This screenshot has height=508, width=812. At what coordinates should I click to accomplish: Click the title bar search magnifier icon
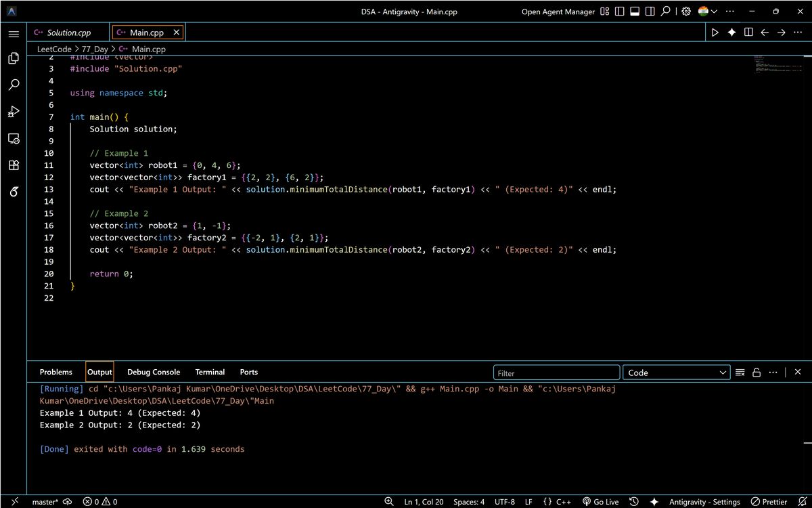coord(666,12)
